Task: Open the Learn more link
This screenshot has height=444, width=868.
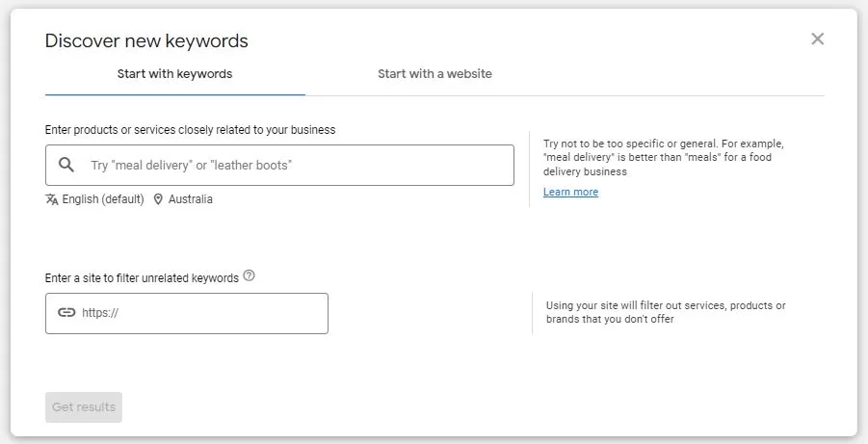Action: [x=570, y=192]
